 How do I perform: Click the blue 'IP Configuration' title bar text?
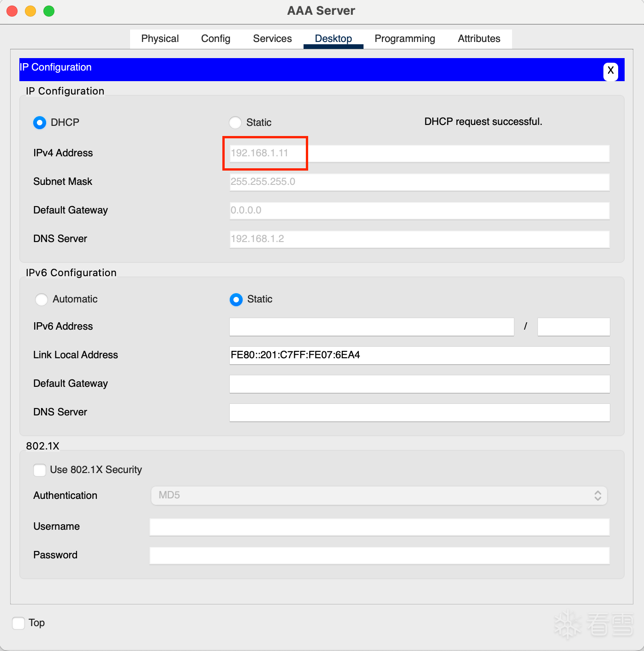pos(55,67)
